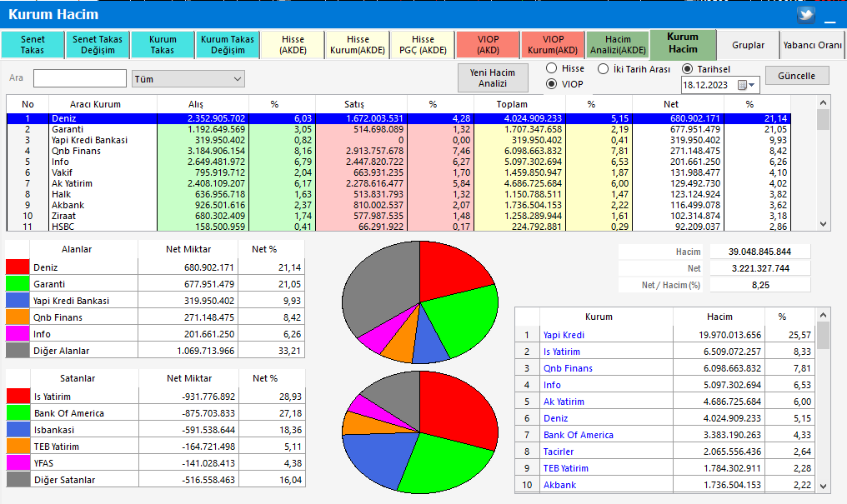The height and width of the screenshot is (504, 847).
Task: Click the up arrow of the Kurum list scrollbar
Action: pyautogui.click(x=823, y=315)
